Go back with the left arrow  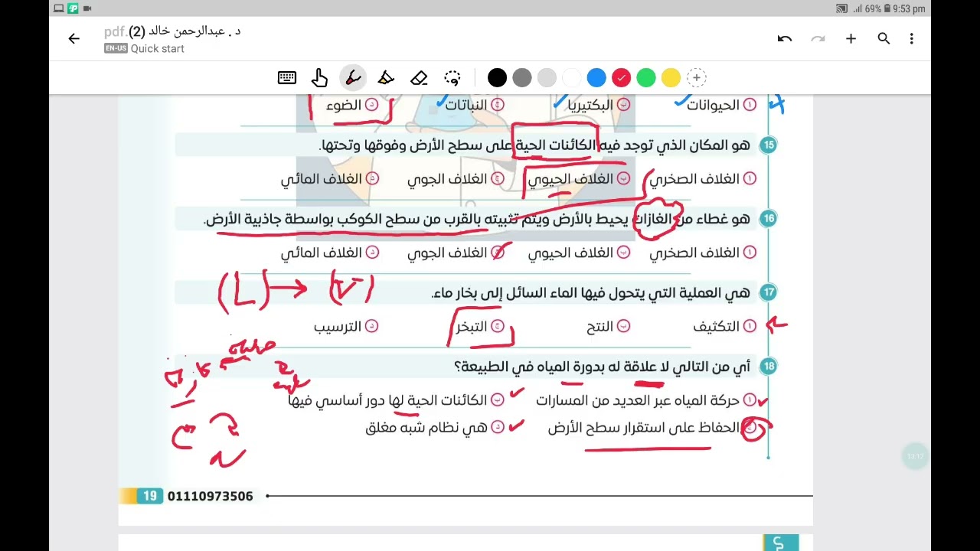pos(73,38)
